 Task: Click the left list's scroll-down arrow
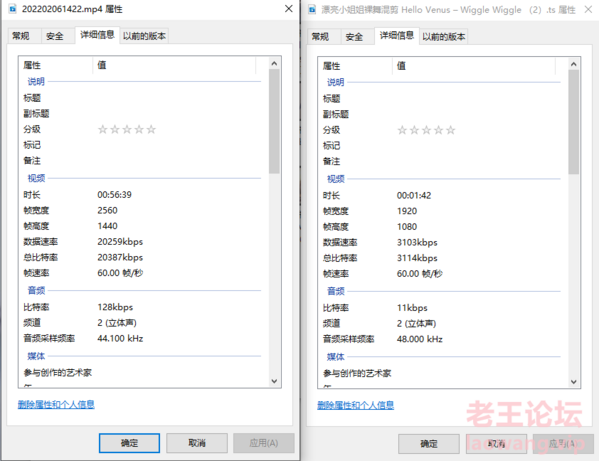274,381
